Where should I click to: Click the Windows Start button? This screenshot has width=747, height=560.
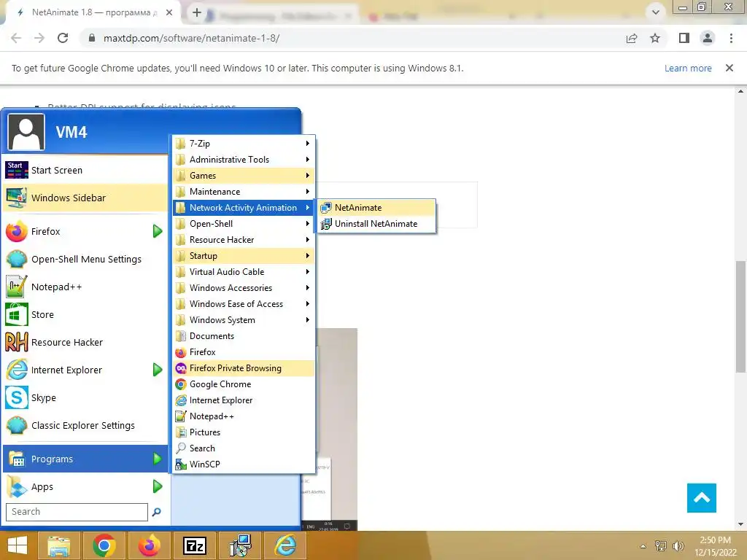point(18,545)
